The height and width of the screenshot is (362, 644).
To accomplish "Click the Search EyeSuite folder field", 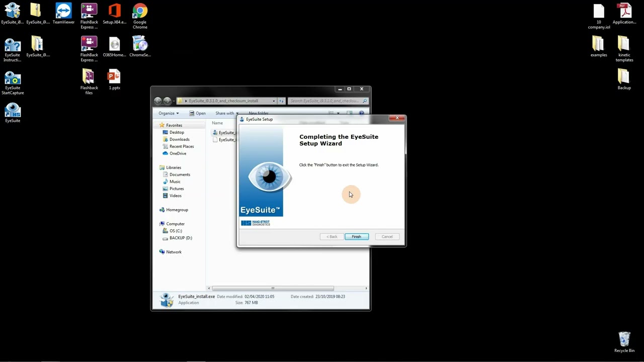I will [328, 101].
